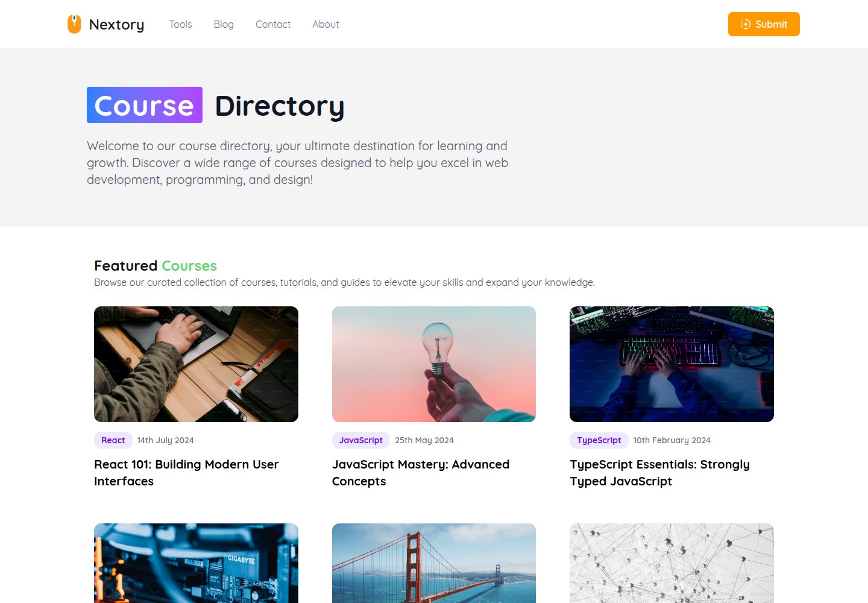Viewport: 868px width, 603px height.
Task: Open the JavaScript Mastery lightbulb image
Action: [434, 364]
